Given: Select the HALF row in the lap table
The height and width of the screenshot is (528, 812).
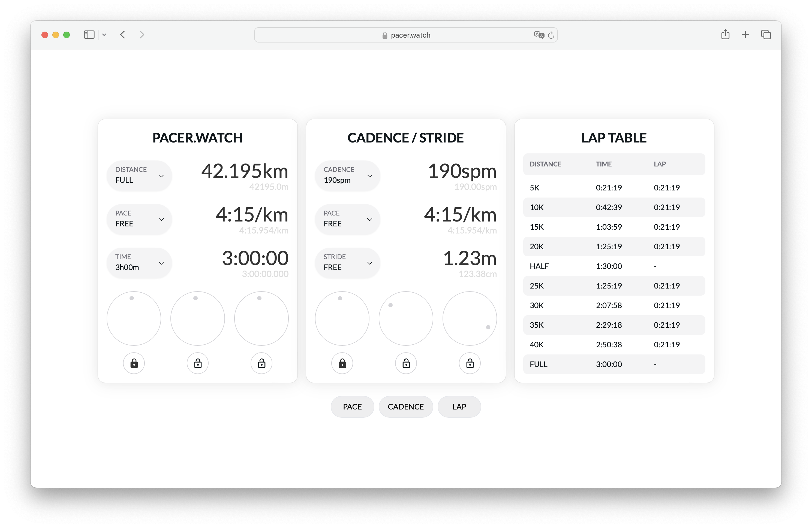Looking at the screenshot, I should pos(614,266).
